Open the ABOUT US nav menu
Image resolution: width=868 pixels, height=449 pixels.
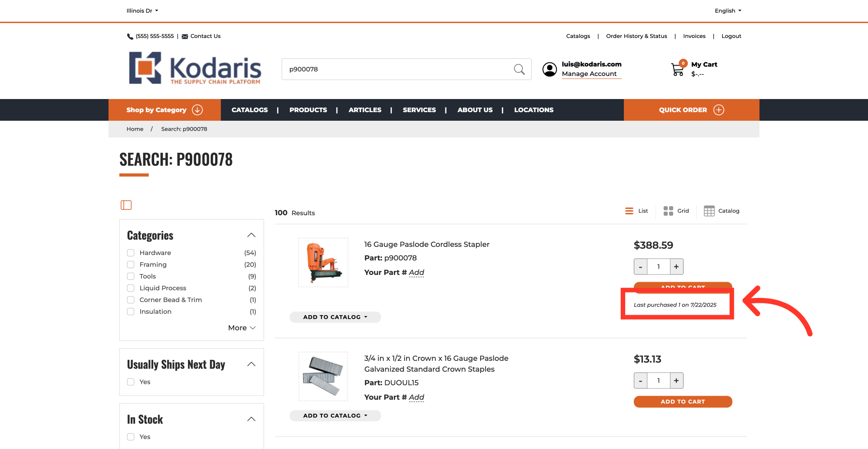tap(475, 110)
